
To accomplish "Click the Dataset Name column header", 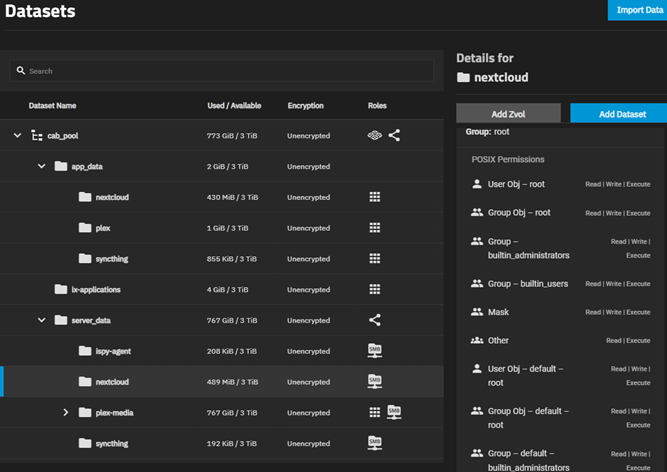I will [52, 105].
